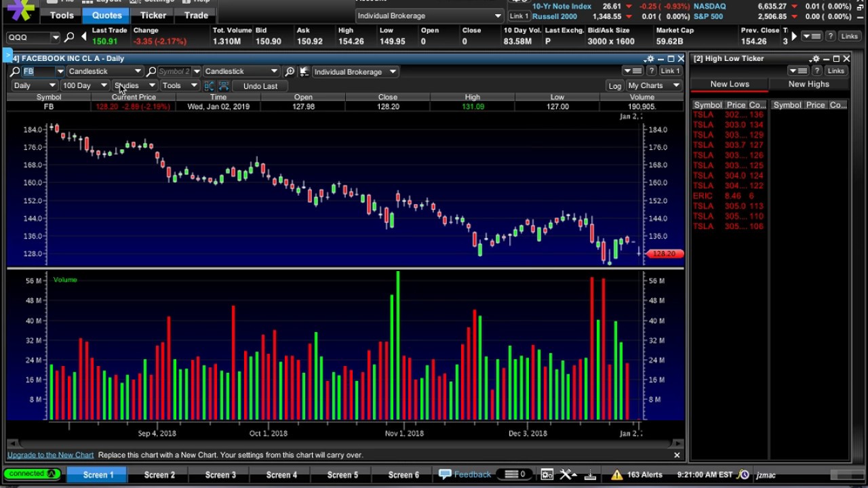868x488 pixels.
Task: Open the High Low Ticker settings gear
Action: [815, 59]
